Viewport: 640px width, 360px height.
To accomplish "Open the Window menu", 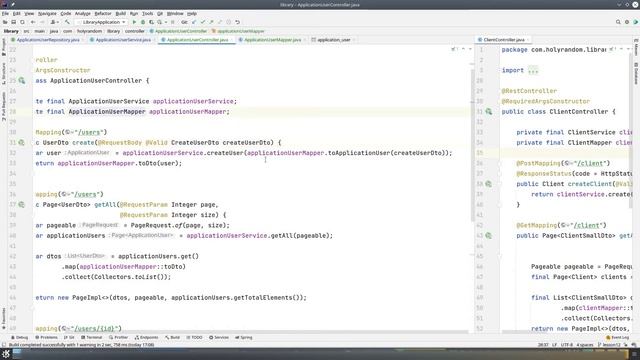I will click(175, 13).
